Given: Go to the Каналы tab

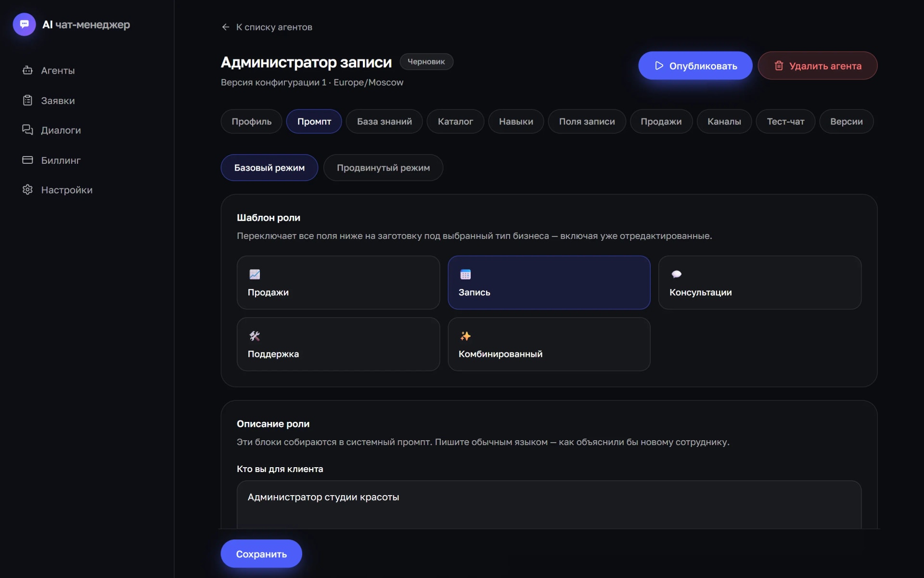Looking at the screenshot, I should coord(724,121).
